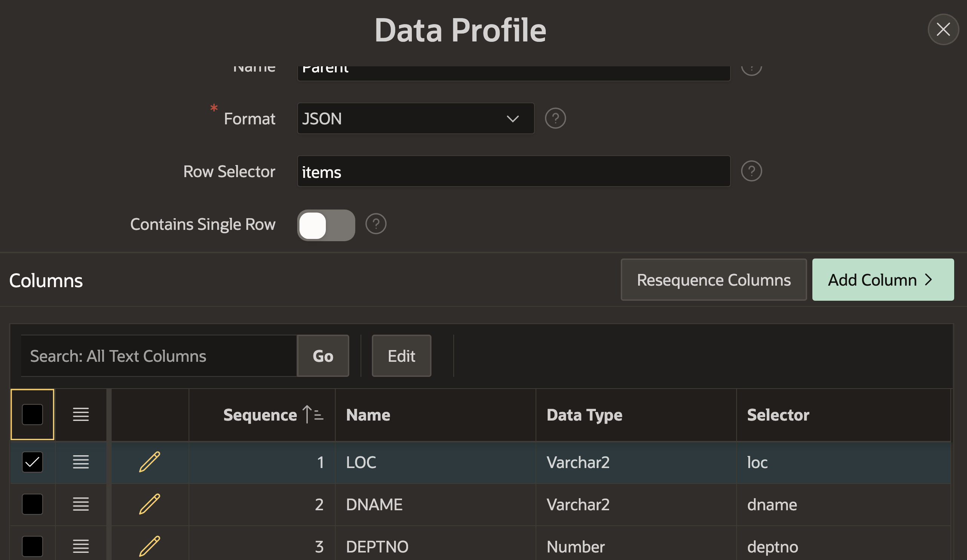Open help for Contains Single Row
This screenshot has height=560, width=967.
tap(376, 224)
